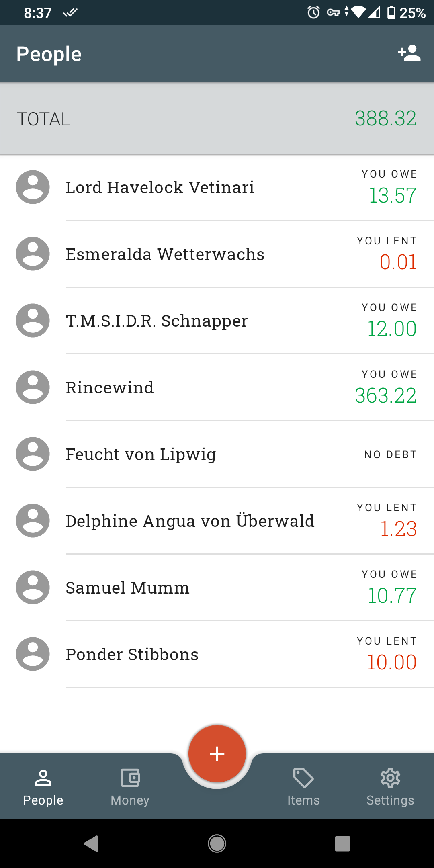434x868 pixels.
Task: Select Samuel Mumm's name
Action: [127, 588]
